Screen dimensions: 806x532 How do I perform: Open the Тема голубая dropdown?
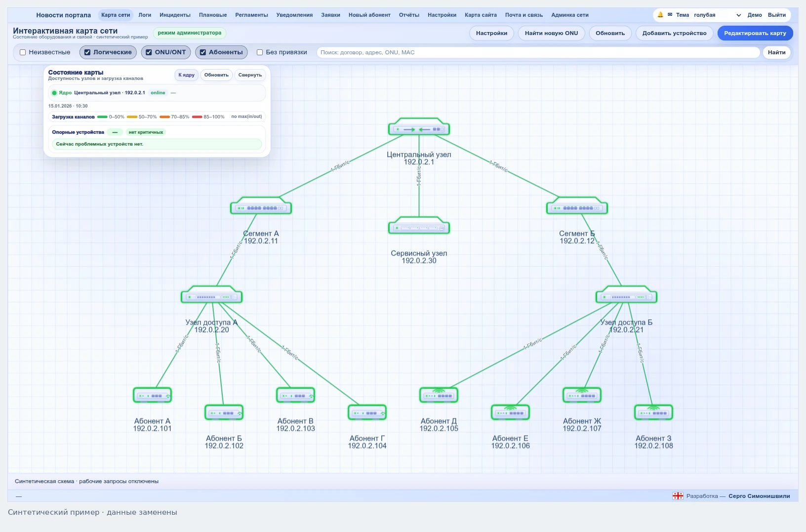coord(718,15)
